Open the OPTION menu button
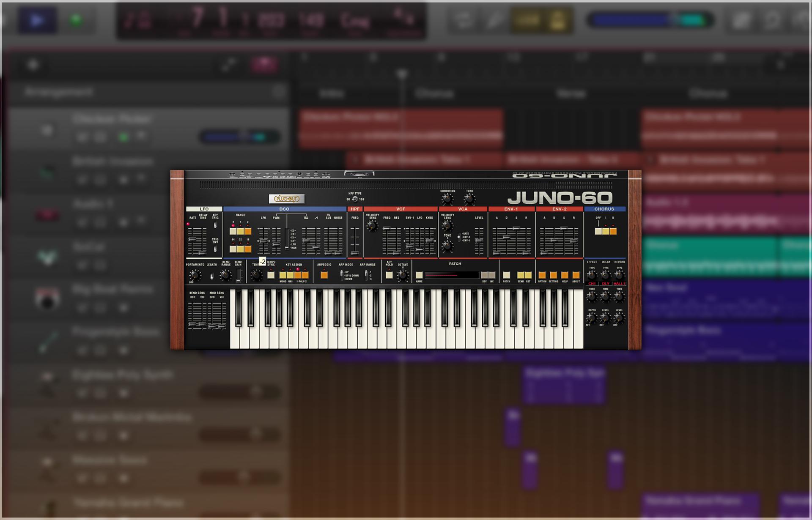 click(x=542, y=275)
